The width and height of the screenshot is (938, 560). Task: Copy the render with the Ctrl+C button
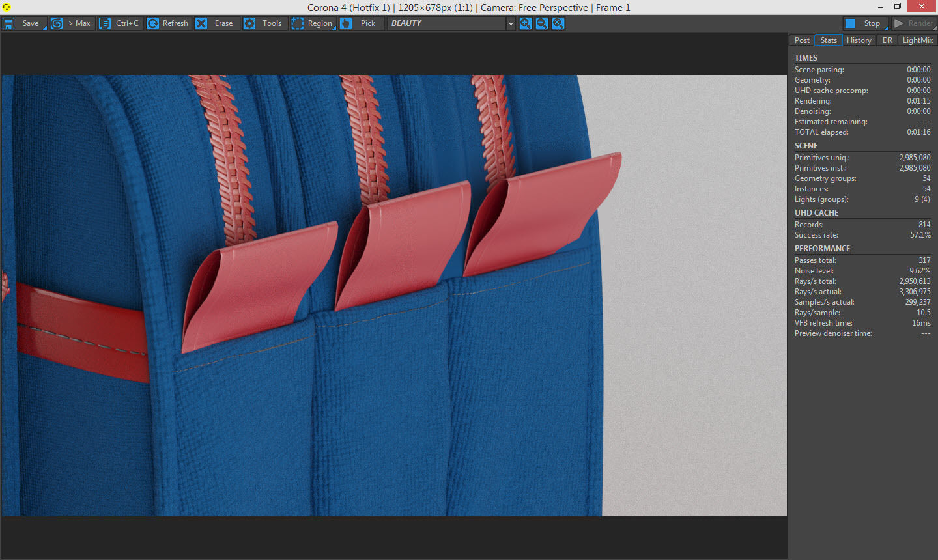pyautogui.click(x=121, y=23)
